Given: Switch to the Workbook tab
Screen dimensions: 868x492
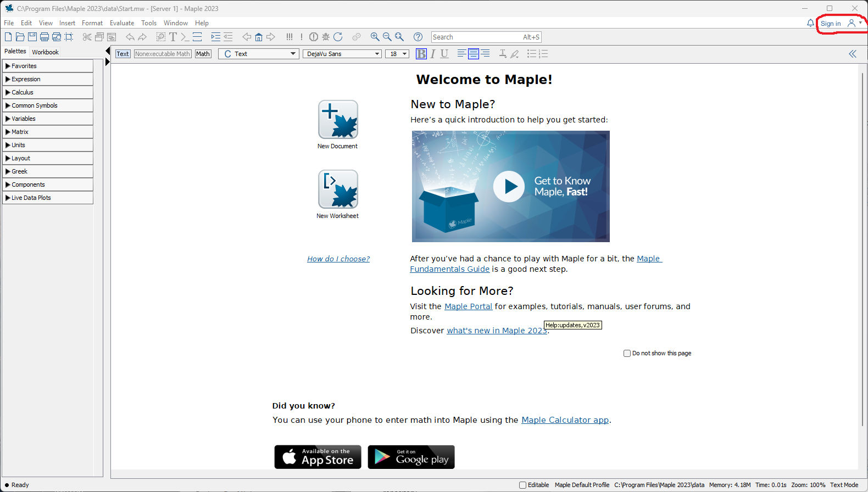Looking at the screenshot, I should coord(45,52).
